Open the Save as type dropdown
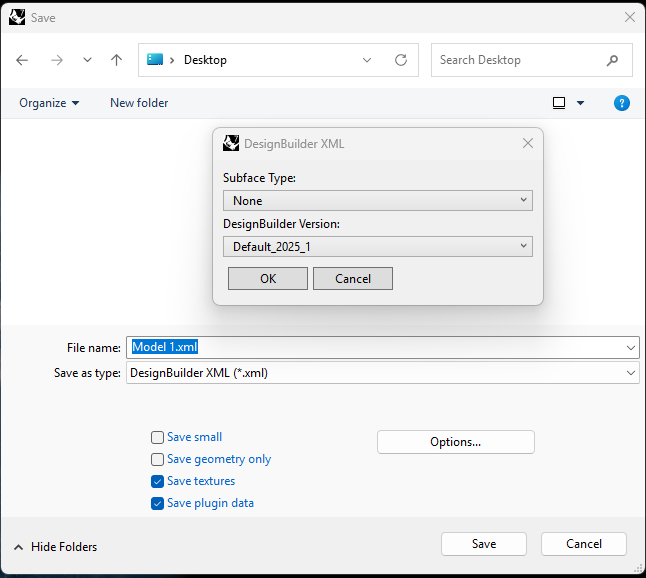The height and width of the screenshot is (578, 646). click(x=382, y=373)
